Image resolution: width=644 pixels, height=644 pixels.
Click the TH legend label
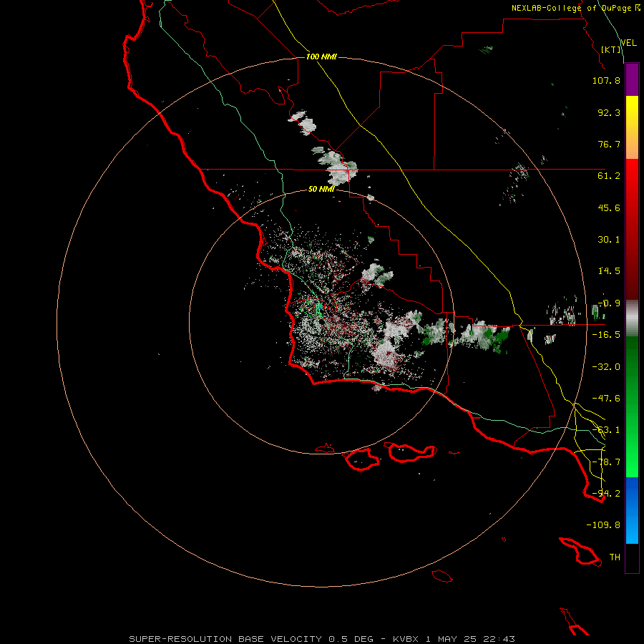615,557
